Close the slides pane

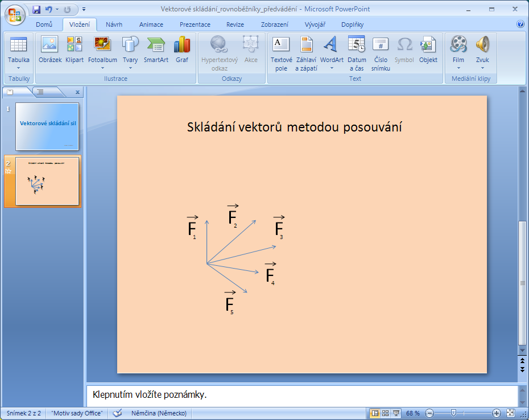(x=77, y=92)
